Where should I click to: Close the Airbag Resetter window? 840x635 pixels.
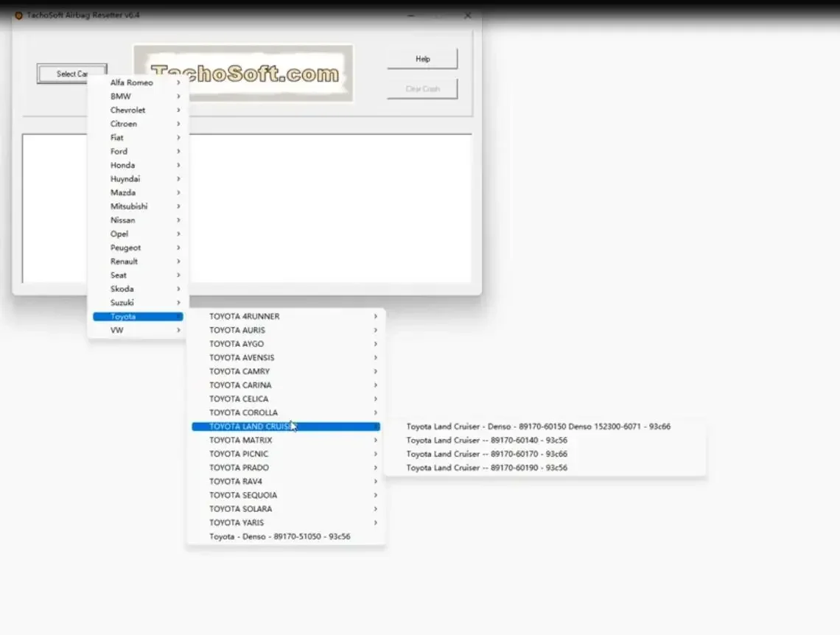click(x=468, y=15)
